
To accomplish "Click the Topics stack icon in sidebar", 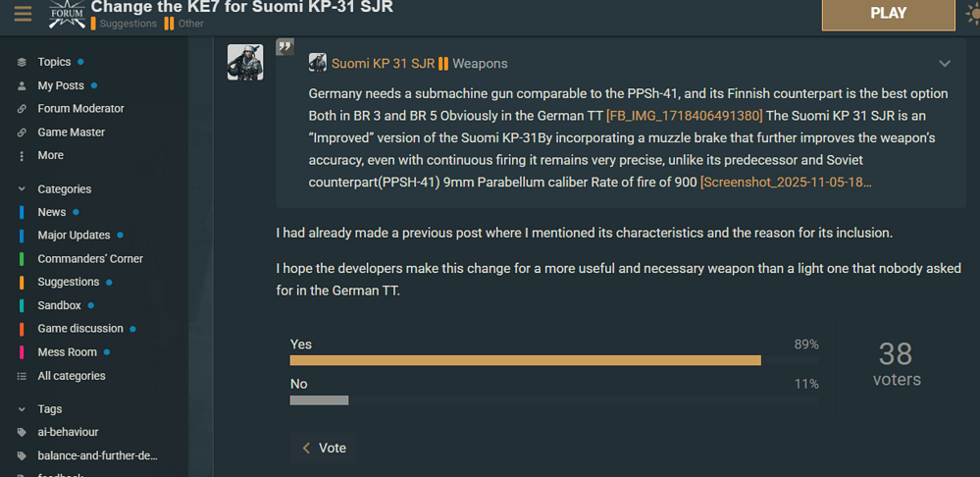I will (x=22, y=62).
